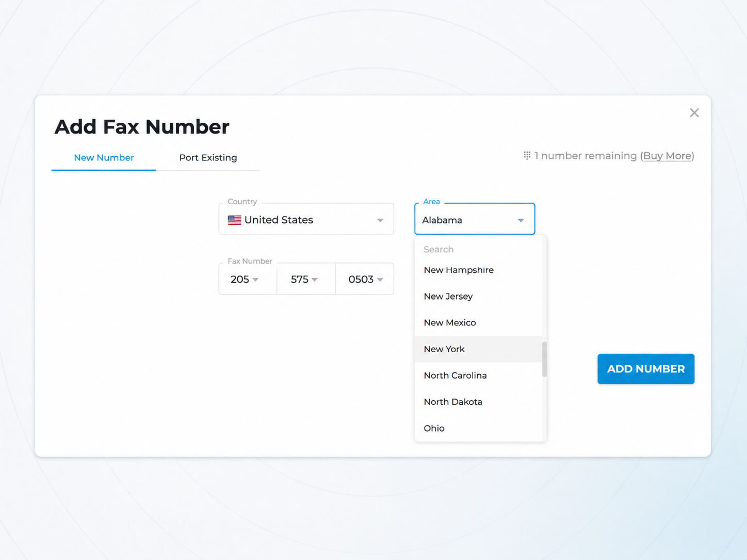Screen dimensions: 747x560
Task: Click the keypad icon beside numbers remaining
Action: tap(527, 155)
